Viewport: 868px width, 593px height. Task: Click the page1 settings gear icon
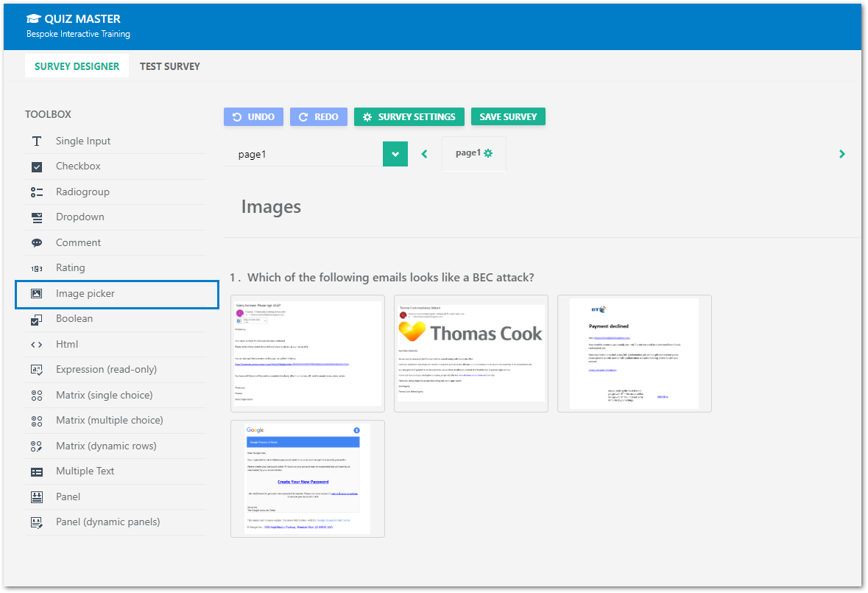(487, 153)
